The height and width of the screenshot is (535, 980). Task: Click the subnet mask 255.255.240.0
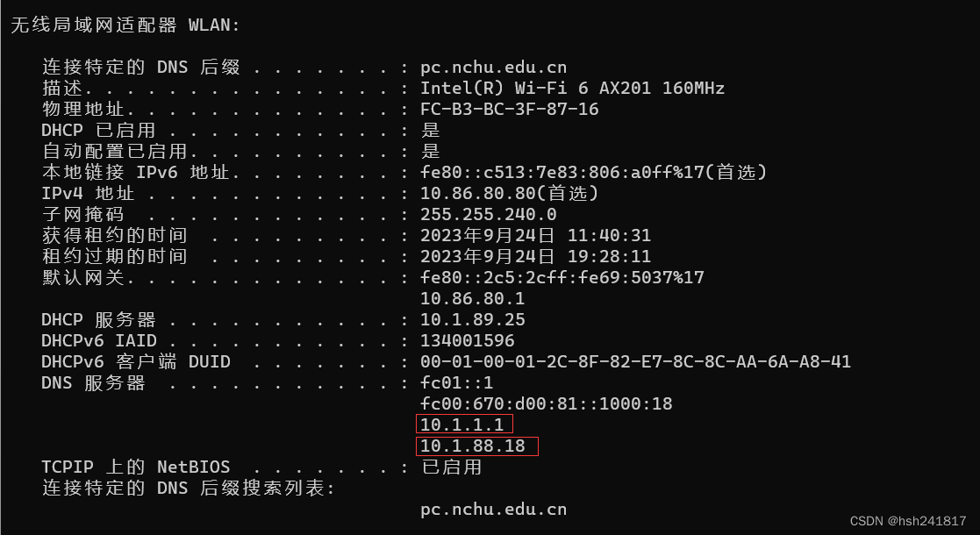point(488,214)
